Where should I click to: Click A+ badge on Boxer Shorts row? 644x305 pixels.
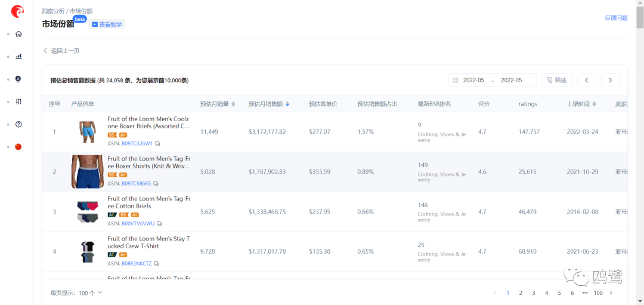[123, 175]
